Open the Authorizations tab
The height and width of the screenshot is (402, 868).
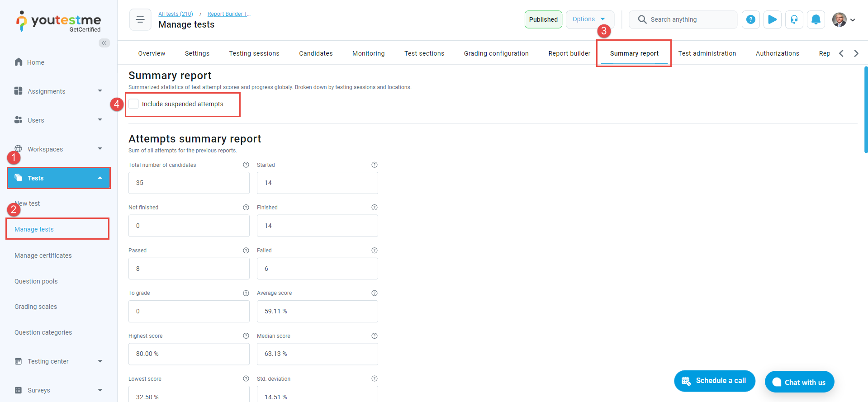[778, 53]
